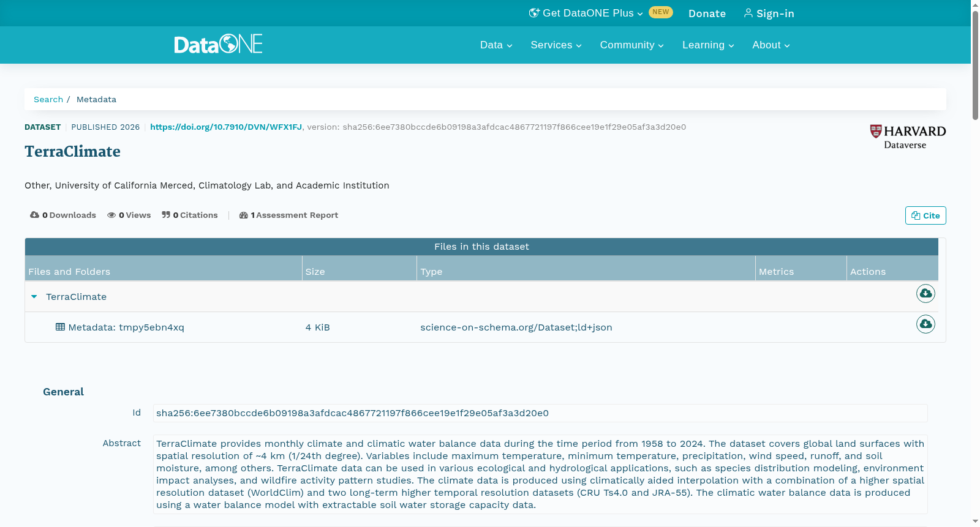Download the Metadata tmpy5ebn4xq file
The width and height of the screenshot is (980, 527).
tap(925, 324)
